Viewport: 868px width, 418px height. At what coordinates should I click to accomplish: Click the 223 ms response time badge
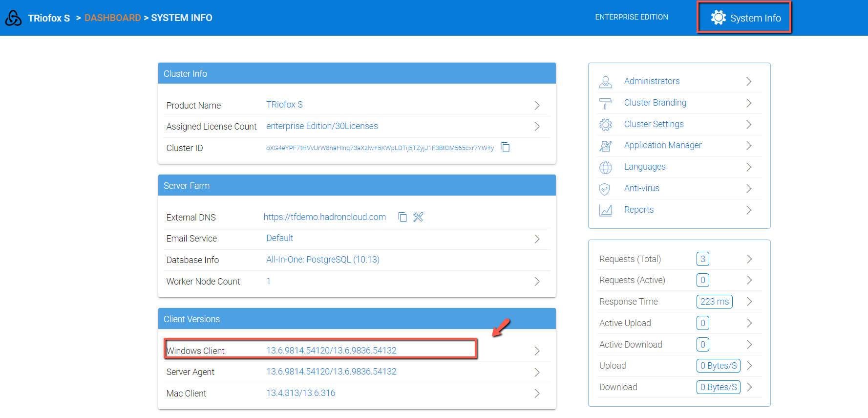pyautogui.click(x=714, y=302)
